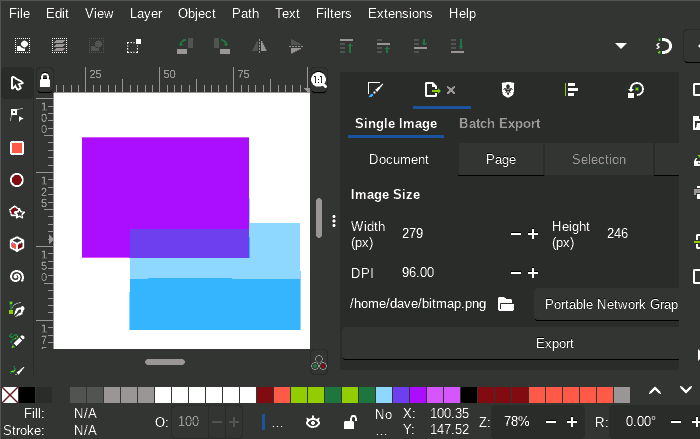Screen dimensions: 700x439
Task: Toggle rubberband touch selection icon
Action: click(x=133, y=46)
